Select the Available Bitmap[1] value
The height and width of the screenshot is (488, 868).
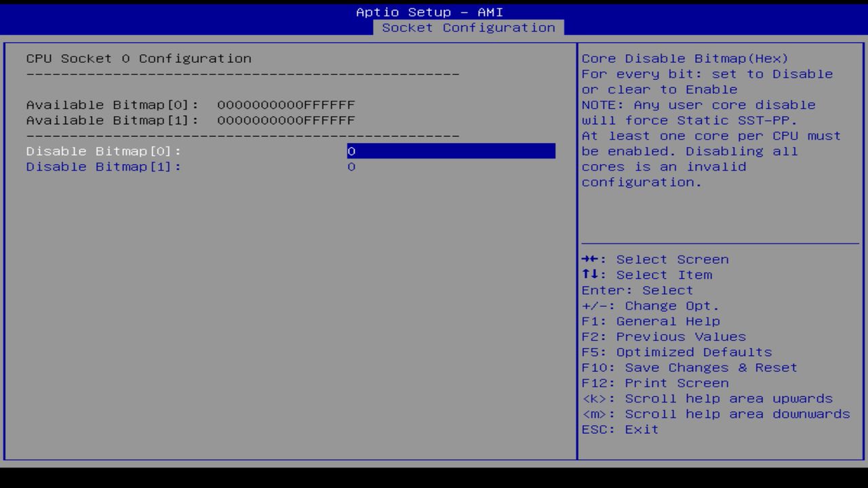click(x=285, y=121)
